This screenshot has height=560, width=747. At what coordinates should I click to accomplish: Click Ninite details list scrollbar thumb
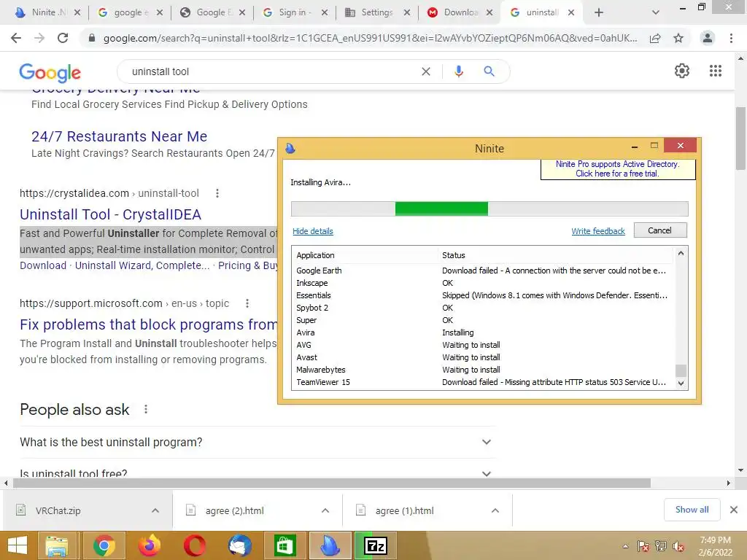tap(681, 370)
